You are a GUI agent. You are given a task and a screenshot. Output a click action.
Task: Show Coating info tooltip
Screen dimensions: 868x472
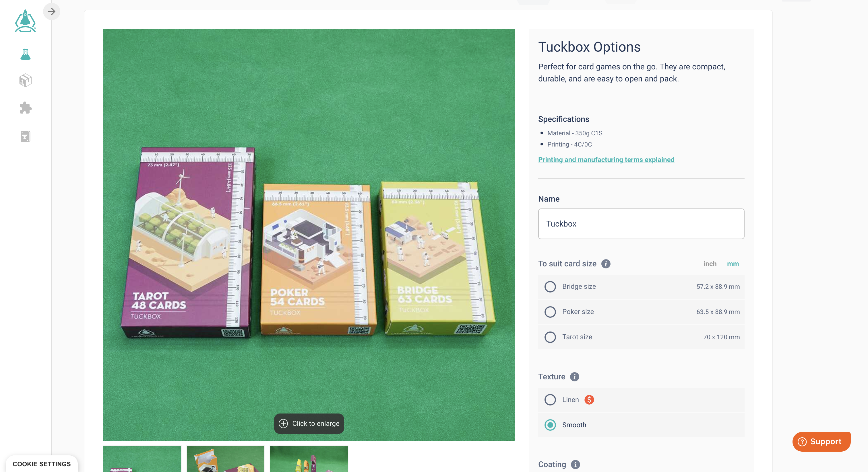click(x=576, y=464)
